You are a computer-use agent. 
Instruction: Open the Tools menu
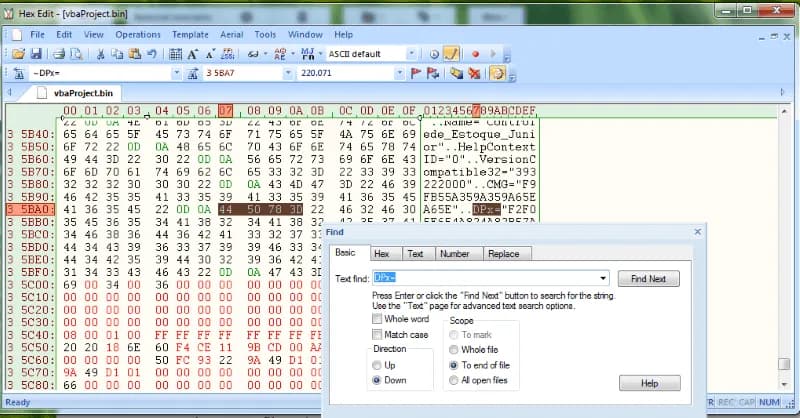point(265,35)
